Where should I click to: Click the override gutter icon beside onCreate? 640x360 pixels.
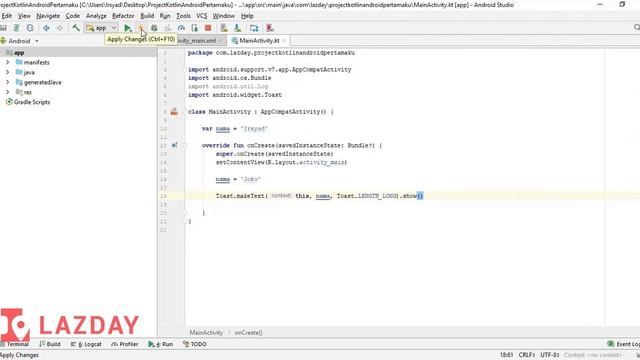[174, 145]
